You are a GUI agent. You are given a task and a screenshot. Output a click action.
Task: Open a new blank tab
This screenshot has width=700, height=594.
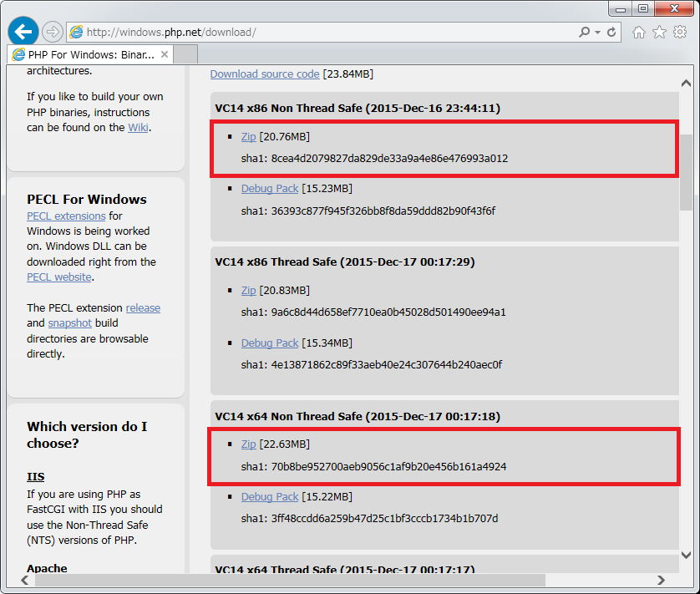point(185,54)
